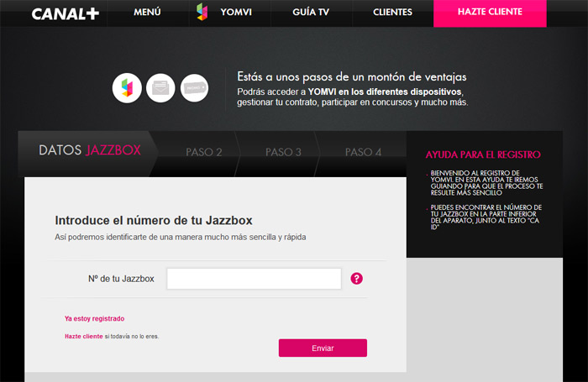This screenshot has height=382, width=588.
Task: Click the colorful YOMVI logo in navigation
Action: click(202, 12)
